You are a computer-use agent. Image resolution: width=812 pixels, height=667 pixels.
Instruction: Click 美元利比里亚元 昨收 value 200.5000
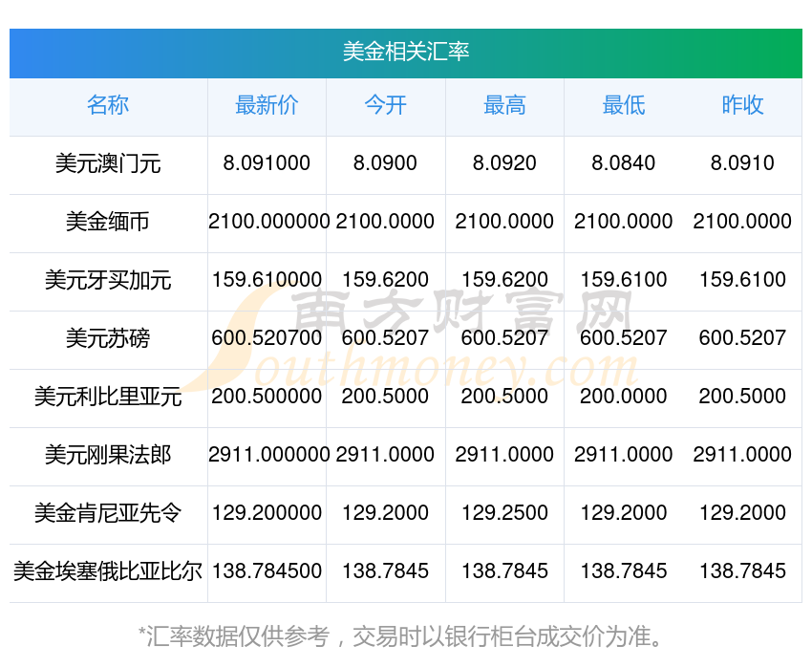click(742, 397)
